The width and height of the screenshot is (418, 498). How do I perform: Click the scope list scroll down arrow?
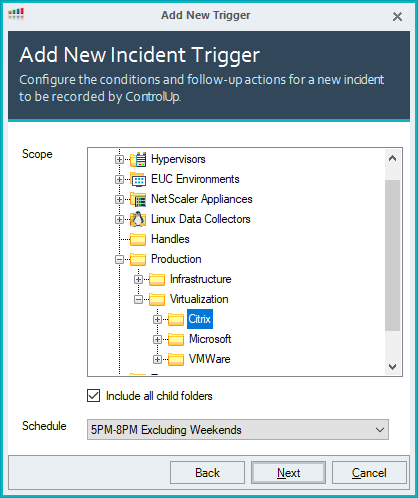pyautogui.click(x=393, y=367)
